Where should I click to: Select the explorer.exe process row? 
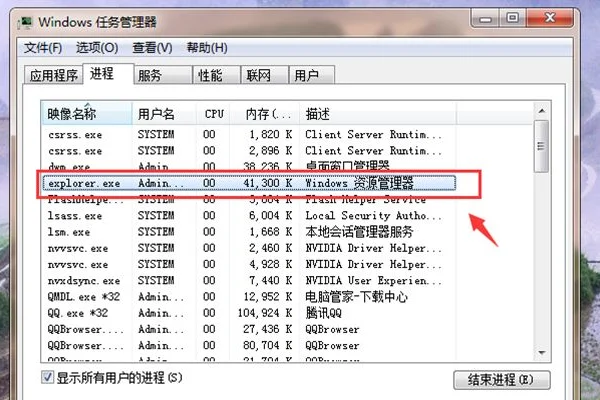[249, 183]
